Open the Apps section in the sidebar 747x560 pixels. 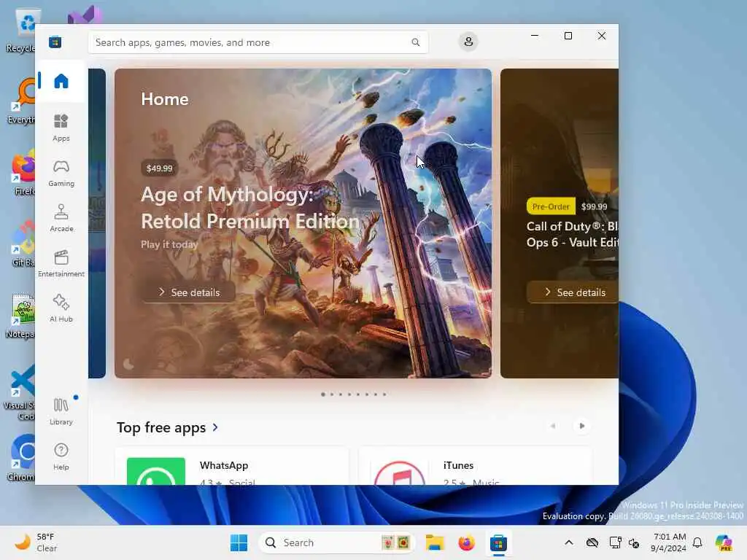pyautogui.click(x=61, y=128)
